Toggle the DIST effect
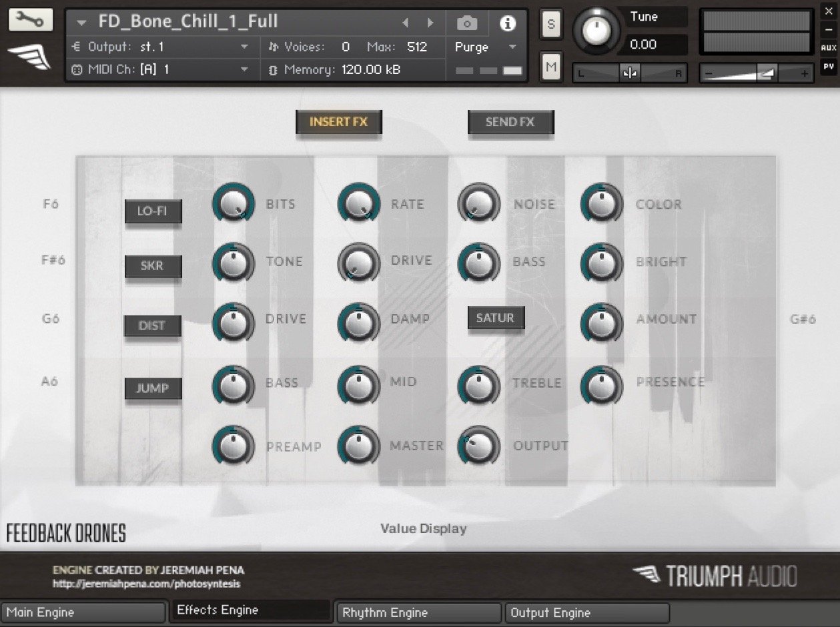Screen dimensions: 840x627 pos(152,326)
